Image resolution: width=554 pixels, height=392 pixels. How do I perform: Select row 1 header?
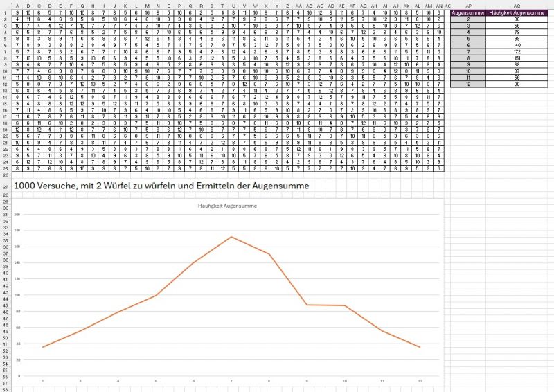[x=4, y=12]
